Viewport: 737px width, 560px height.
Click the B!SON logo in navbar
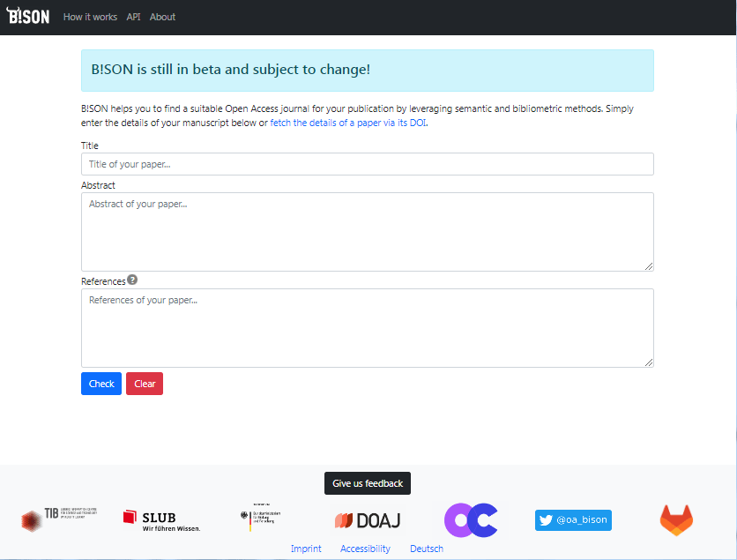(28, 17)
